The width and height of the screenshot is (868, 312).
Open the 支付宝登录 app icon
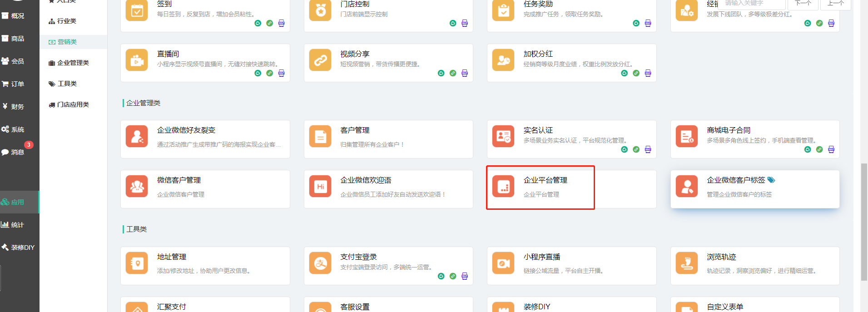coord(320,263)
